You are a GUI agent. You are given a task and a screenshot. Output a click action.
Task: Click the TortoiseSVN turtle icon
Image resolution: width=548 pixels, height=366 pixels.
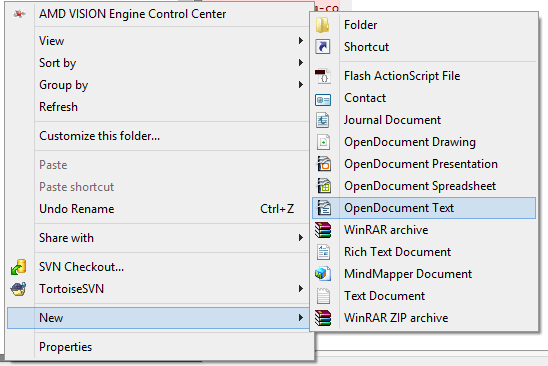[x=19, y=289]
